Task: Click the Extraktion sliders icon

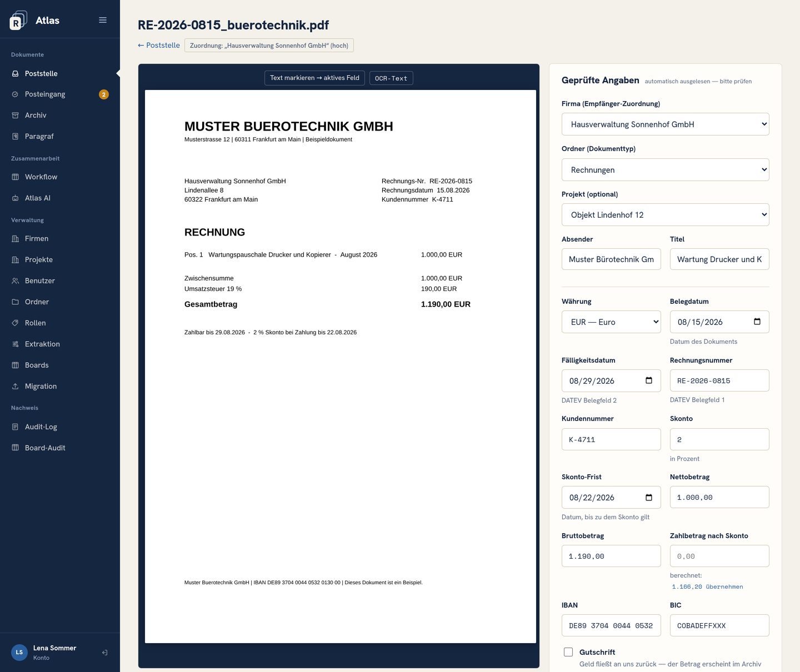Action: 15,344
